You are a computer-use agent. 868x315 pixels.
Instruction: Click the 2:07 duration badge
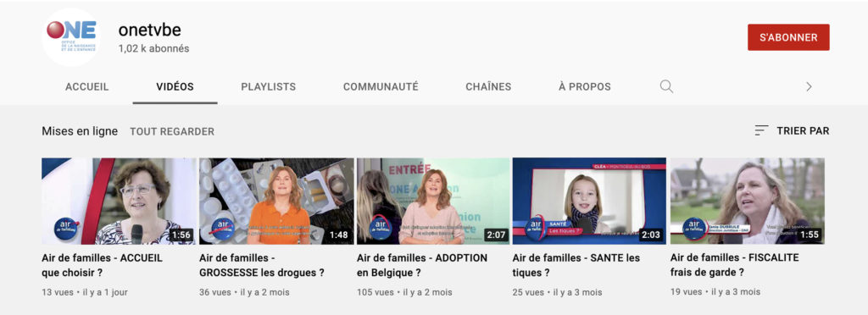496,235
